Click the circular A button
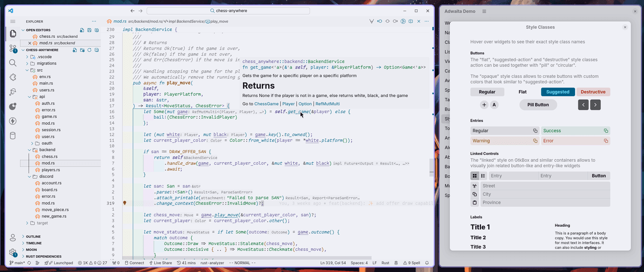The width and height of the screenshot is (644, 272). (x=495, y=105)
